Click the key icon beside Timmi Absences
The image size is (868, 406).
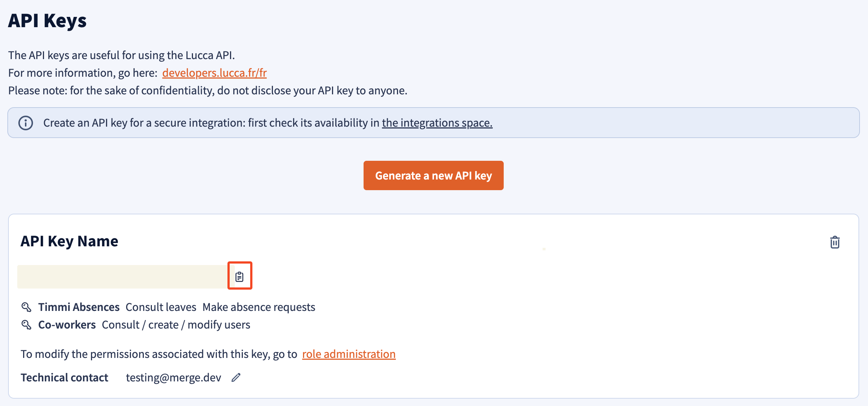pyautogui.click(x=26, y=307)
